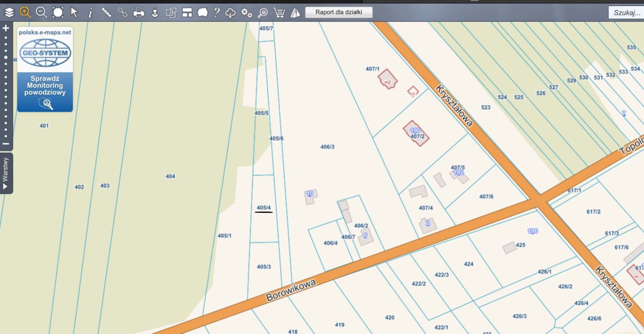
Task: Click parcel 405/4 label on map
Action: pos(264,208)
